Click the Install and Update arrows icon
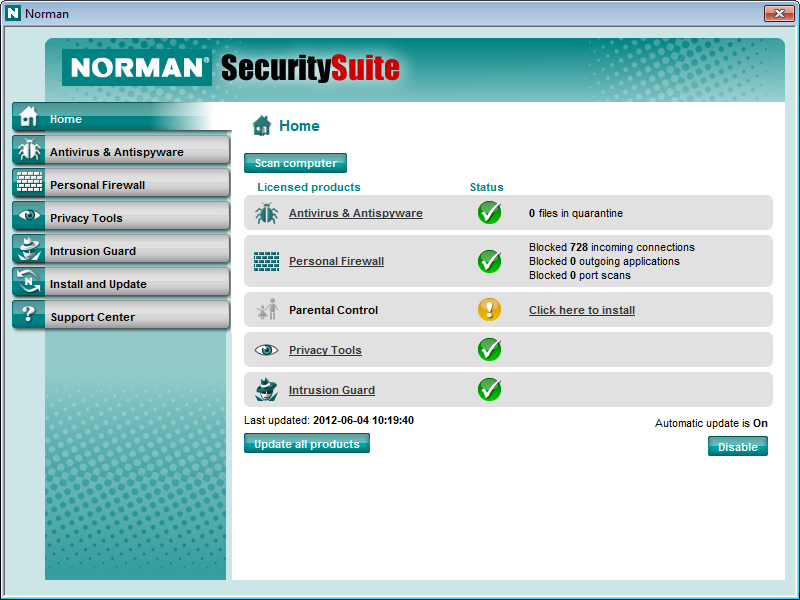 click(x=29, y=283)
